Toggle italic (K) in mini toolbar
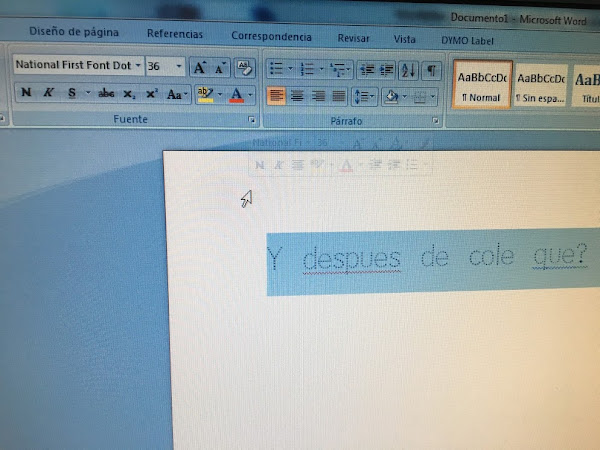600x450 pixels. 278,165
